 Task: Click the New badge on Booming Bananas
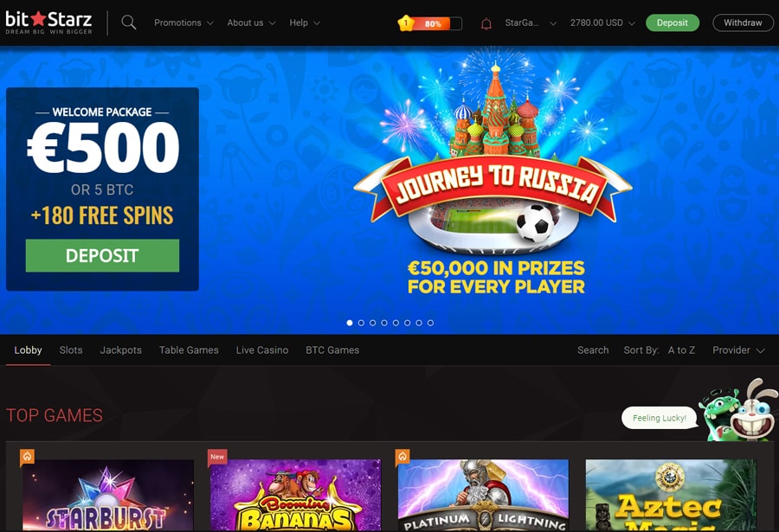[x=217, y=457]
